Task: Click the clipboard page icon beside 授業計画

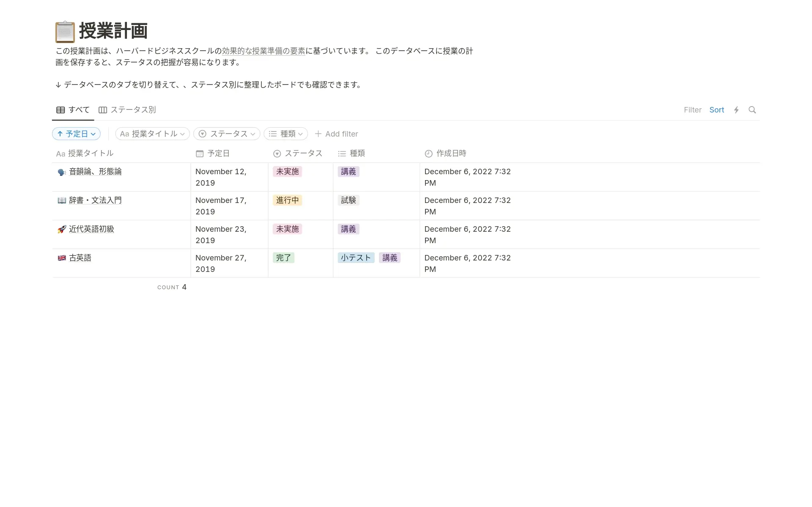Action: [65, 32]
